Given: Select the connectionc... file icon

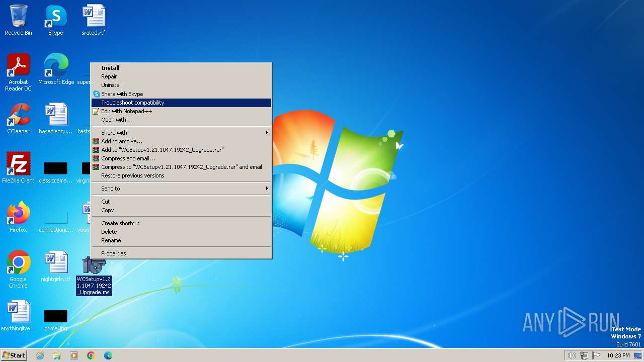Looking at the screenshot, I should point(56,221).
